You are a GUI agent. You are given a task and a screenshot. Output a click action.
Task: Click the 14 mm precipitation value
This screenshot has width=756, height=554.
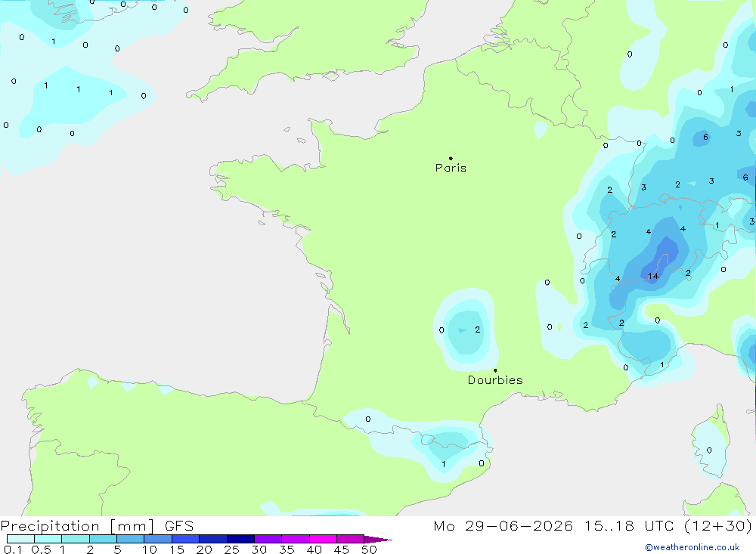[x=653, y=277]
